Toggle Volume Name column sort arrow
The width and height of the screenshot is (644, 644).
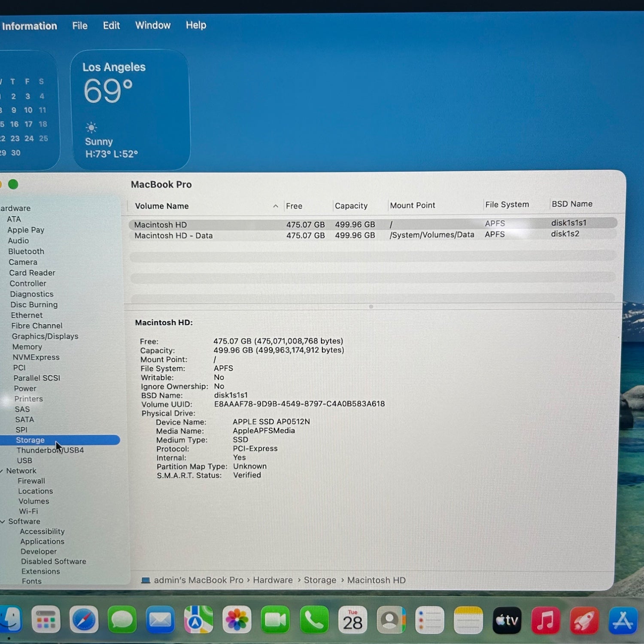tap(275, 206)
